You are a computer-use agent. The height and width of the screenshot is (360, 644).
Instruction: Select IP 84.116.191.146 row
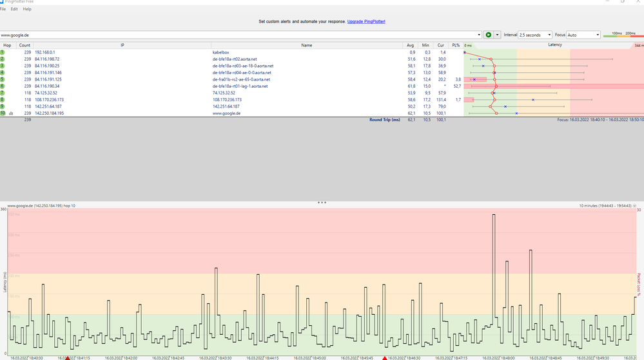tap(48, 73)
